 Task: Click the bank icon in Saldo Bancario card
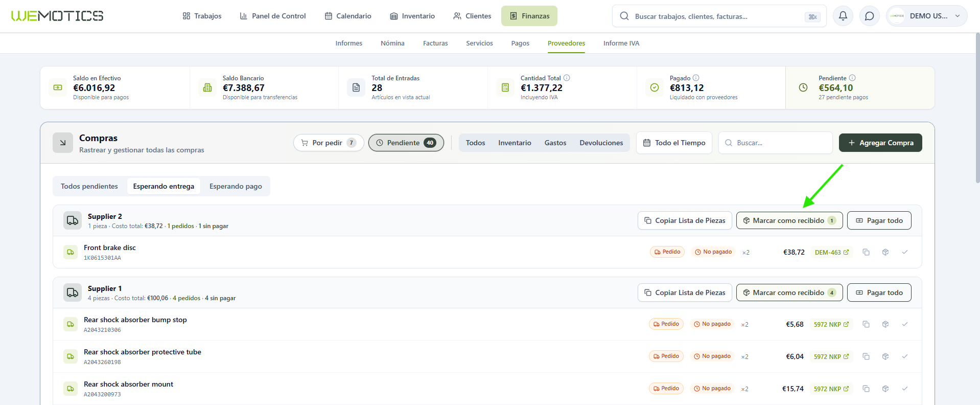[207, 87]
